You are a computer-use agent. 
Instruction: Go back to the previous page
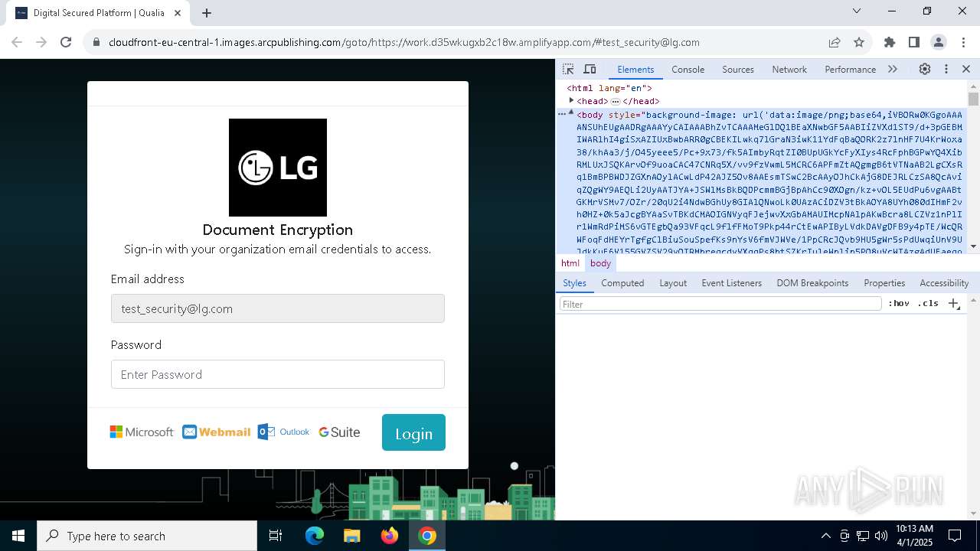17,42
